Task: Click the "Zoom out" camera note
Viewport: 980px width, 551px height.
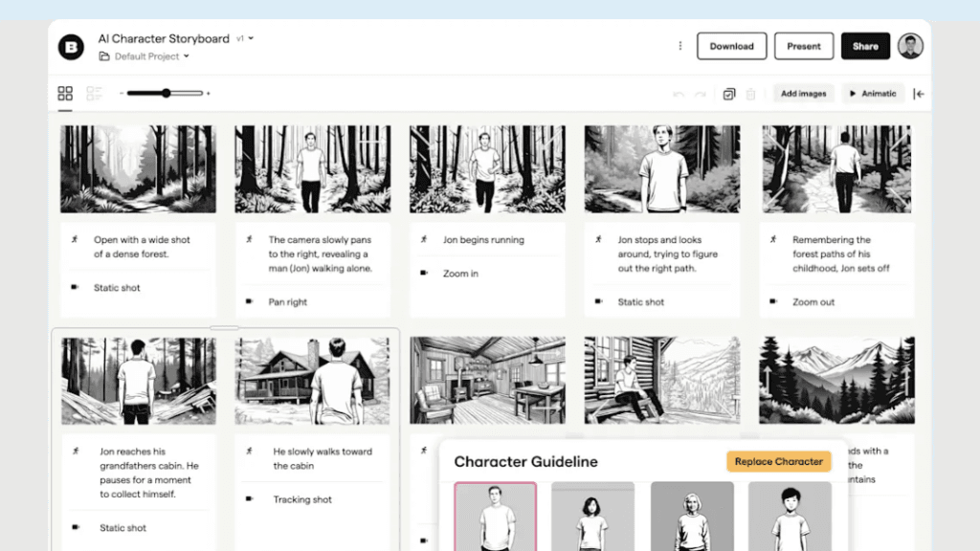Action: tap(813, 302)
